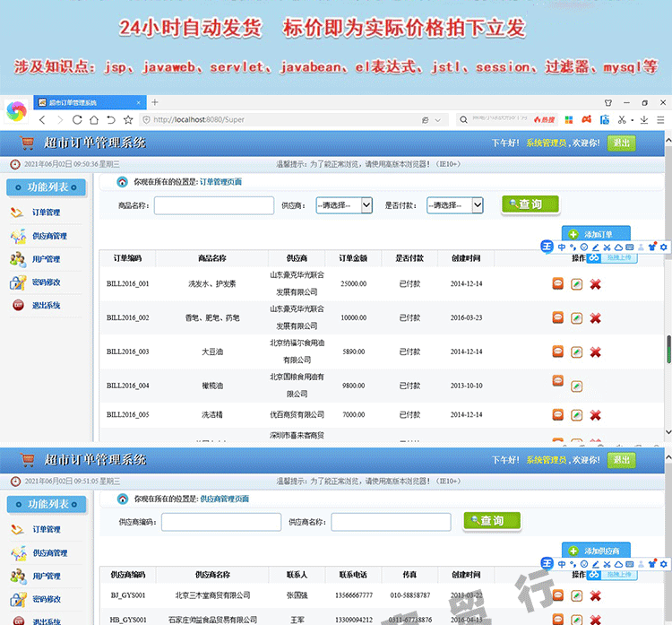Viewport: 672px width, 625px height.
Task: Open browser downloads icon
Action: coord(643,119)
